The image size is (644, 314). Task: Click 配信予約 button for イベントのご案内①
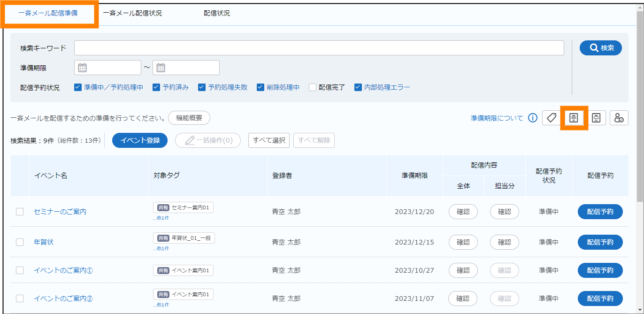[x=600, y=270]
